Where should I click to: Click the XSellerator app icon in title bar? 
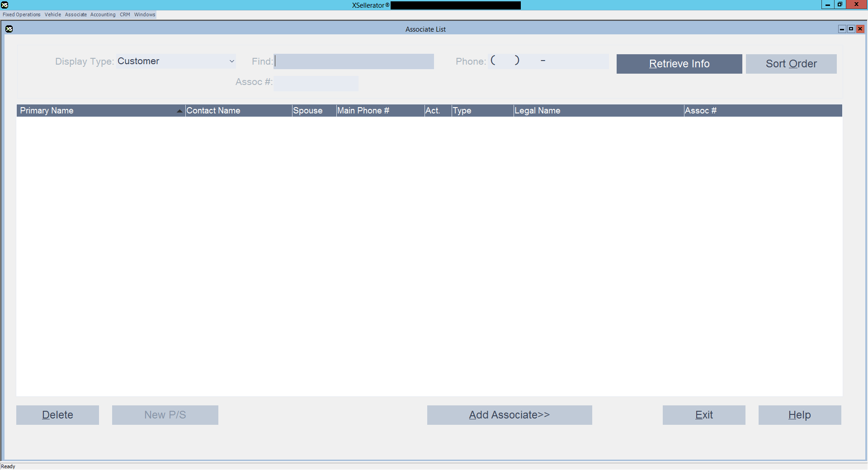(x=5, y=5)
